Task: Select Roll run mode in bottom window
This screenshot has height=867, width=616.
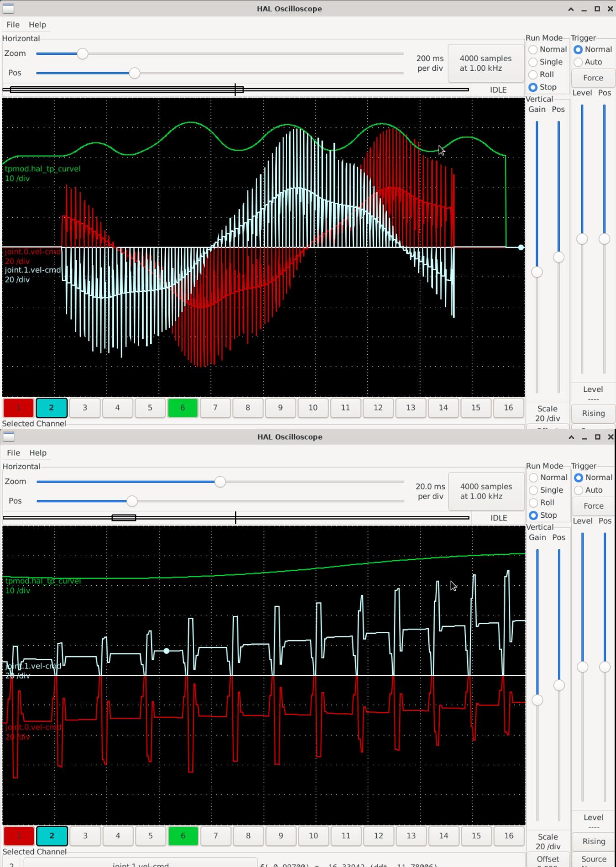Action: [542, 503]
